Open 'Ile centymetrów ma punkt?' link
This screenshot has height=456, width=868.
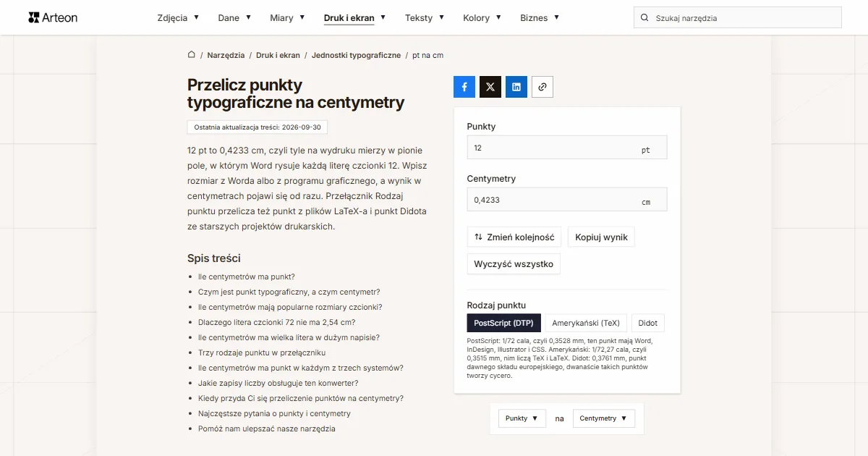coord(247,276)
